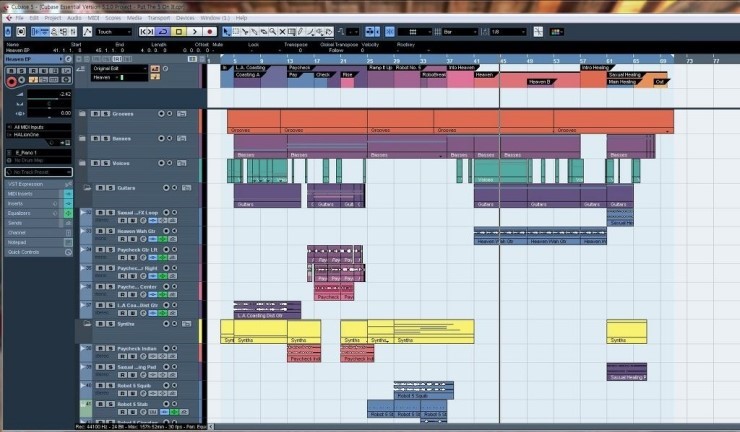Click the Synths folder track icon
The image size is (740, 432).
(x=86, y=324)
